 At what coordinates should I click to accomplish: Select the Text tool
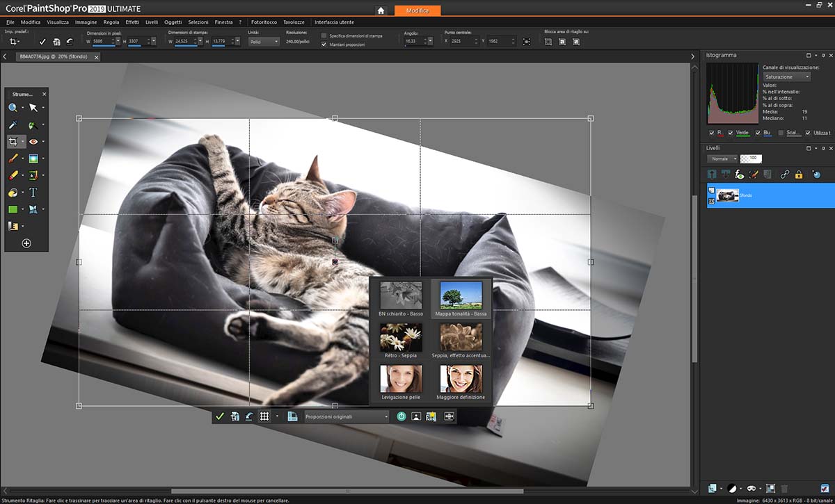[x=33, y=193]
